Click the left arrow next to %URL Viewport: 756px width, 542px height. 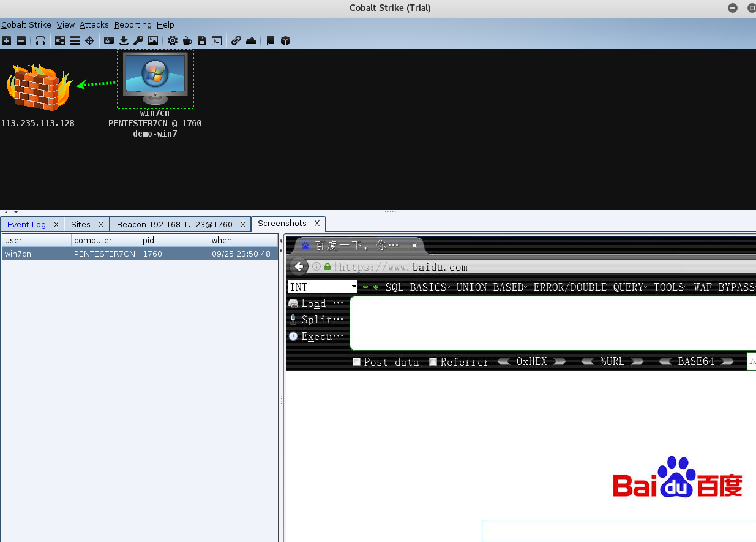[x=588, y=361]
